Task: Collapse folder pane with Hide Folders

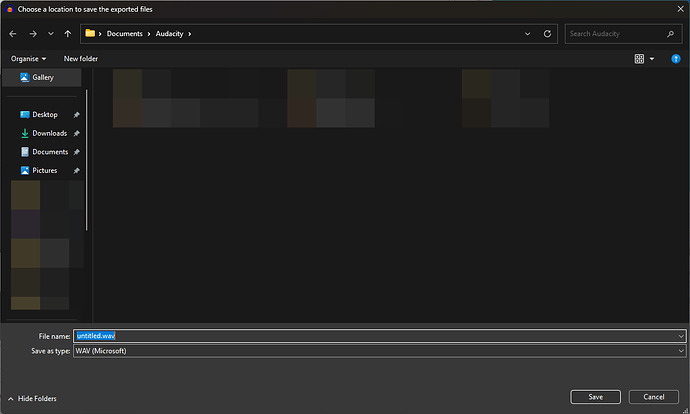Action: 32,399
